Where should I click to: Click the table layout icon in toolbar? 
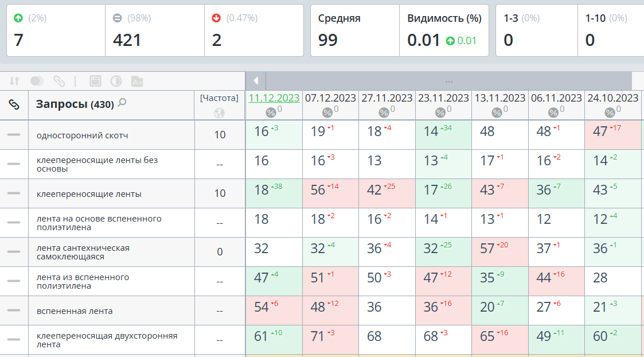95,81
